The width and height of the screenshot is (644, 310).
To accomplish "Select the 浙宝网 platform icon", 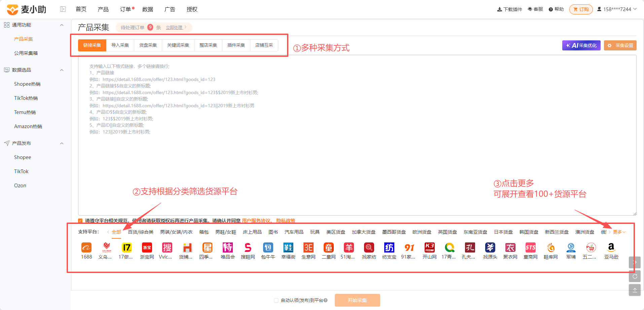I will [147, 248].
